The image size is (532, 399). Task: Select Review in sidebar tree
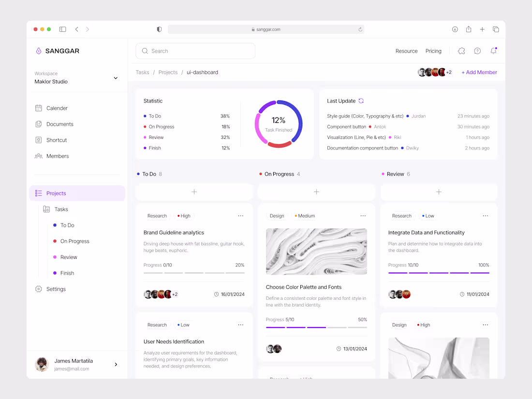(x=65, y=257)
